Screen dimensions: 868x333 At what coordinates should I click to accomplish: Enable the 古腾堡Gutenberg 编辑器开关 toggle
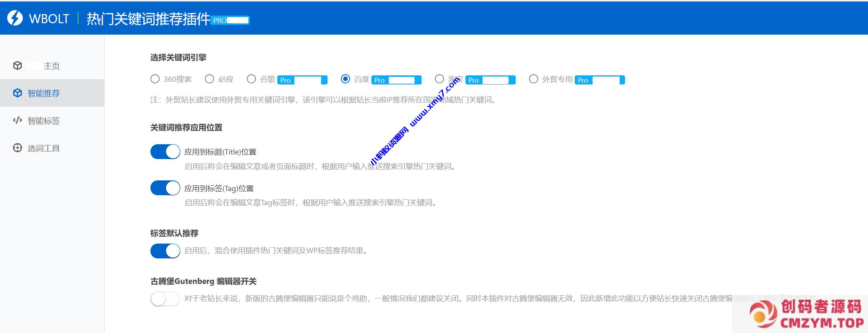pyautogui.click(x=165, y=299)
